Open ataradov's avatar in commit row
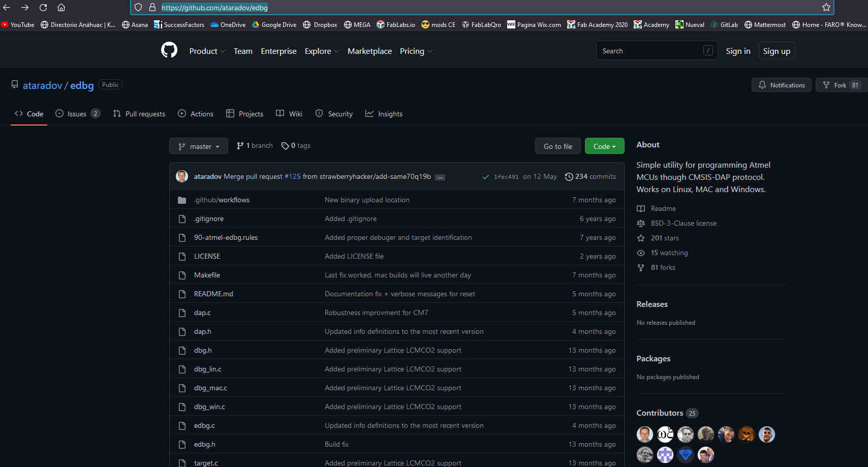 [x=182, y=176]
